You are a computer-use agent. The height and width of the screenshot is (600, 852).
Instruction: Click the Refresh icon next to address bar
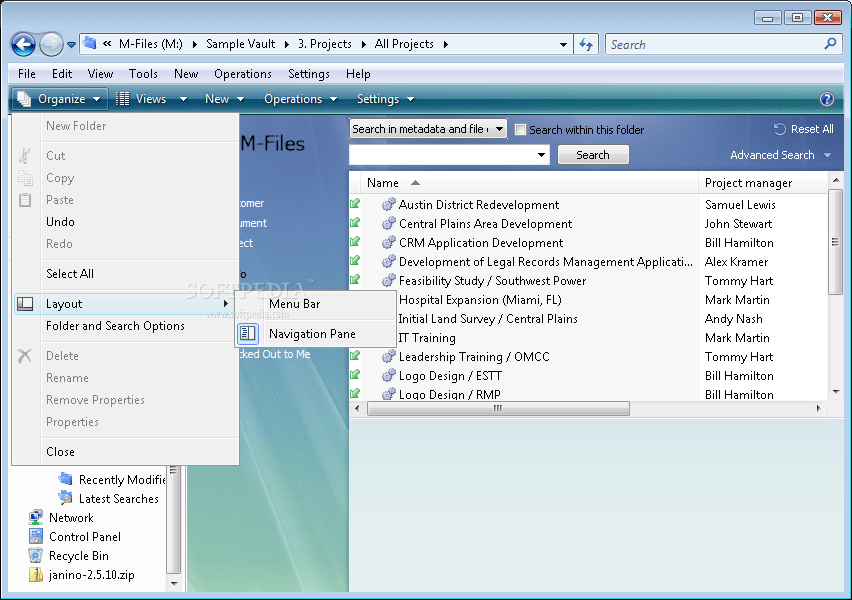coord(586,45)
